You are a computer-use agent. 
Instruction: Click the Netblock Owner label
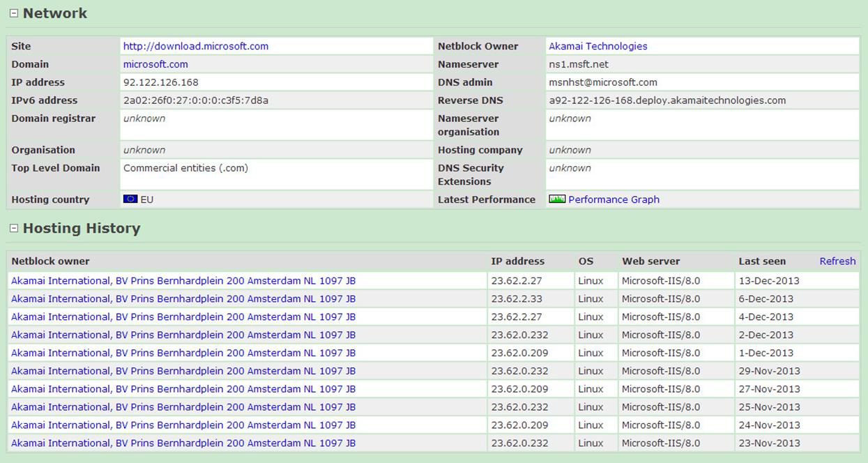click(478, 46)
